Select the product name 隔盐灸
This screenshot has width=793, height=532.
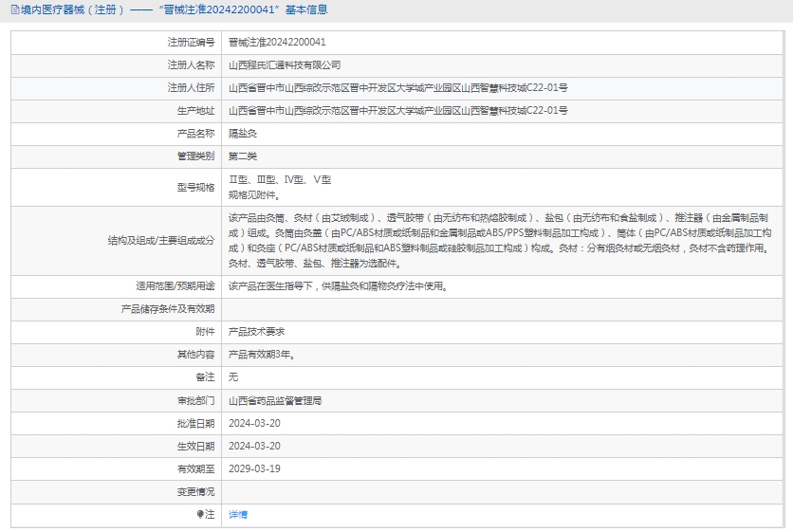[x=243, y=134]
